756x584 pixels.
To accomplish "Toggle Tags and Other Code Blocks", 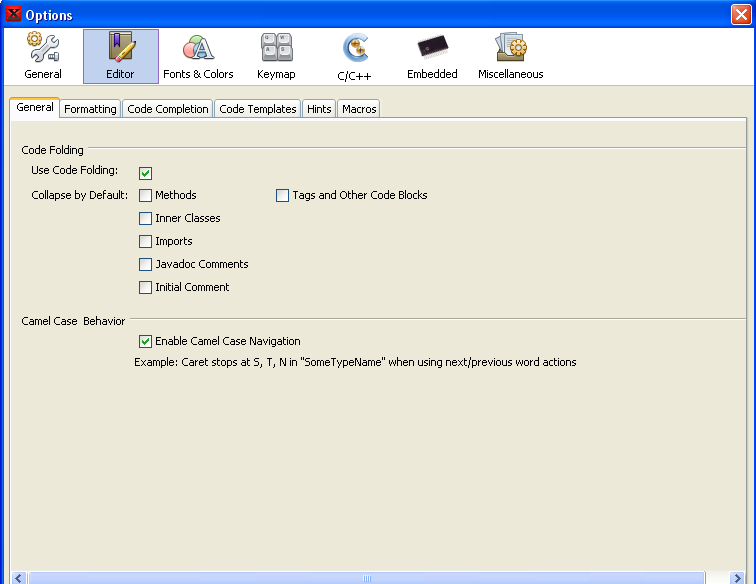I will pos(283,196).
